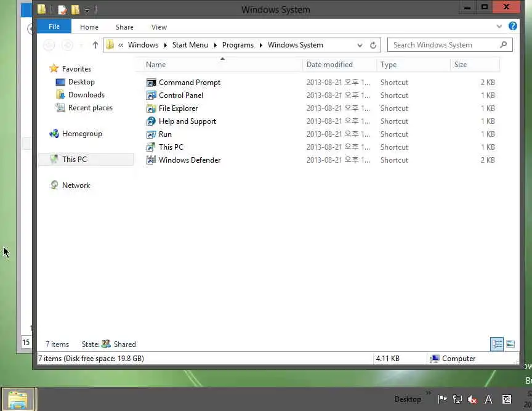The height and width of the screenshot is (411, 532).
Task: Click the network tray icon
Action: point(457,399)
